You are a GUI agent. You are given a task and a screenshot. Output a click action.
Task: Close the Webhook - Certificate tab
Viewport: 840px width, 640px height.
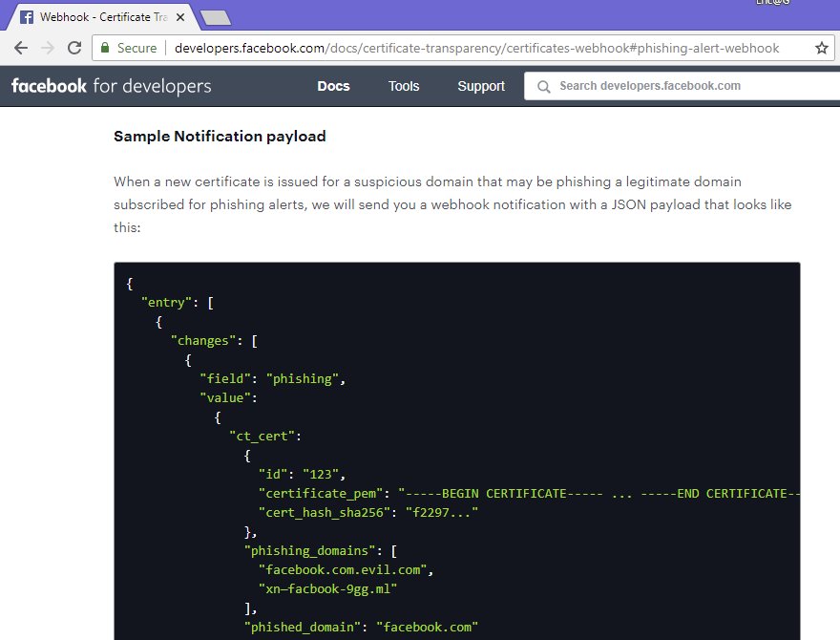180,17
